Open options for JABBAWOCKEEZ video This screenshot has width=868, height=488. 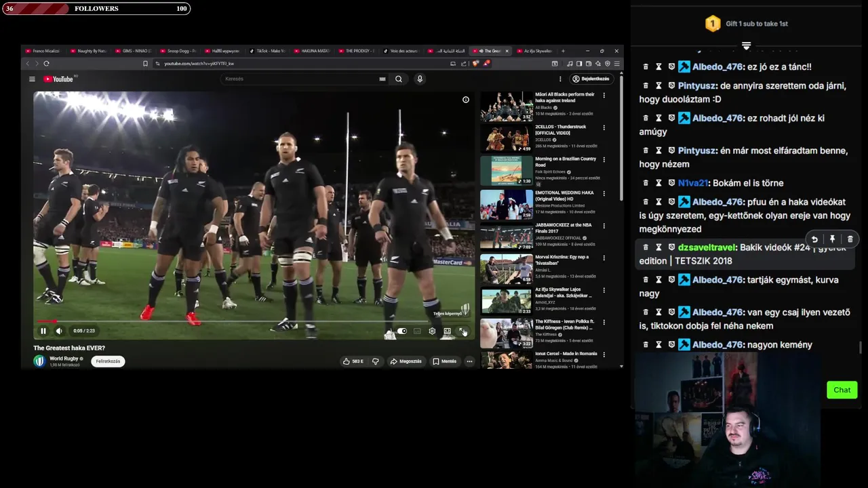(x=604, y=225)
